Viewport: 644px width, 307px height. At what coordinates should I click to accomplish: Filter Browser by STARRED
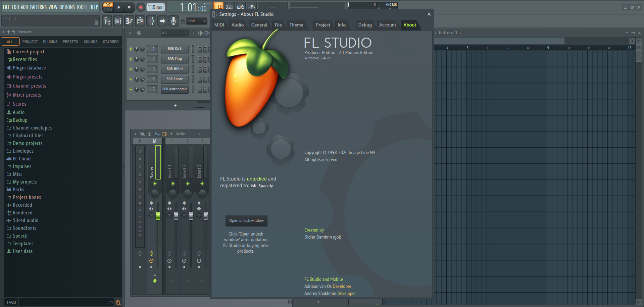pyautogui.click(x=111, y=42)
